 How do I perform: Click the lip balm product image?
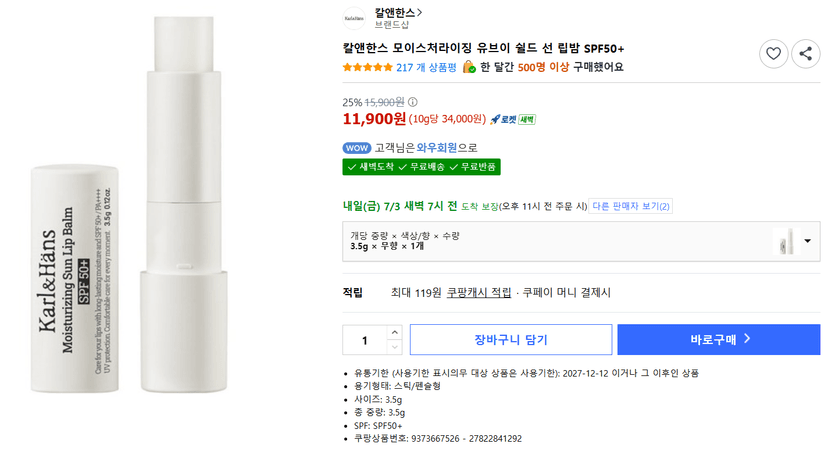pyautogui.click(x=129, y=206)
